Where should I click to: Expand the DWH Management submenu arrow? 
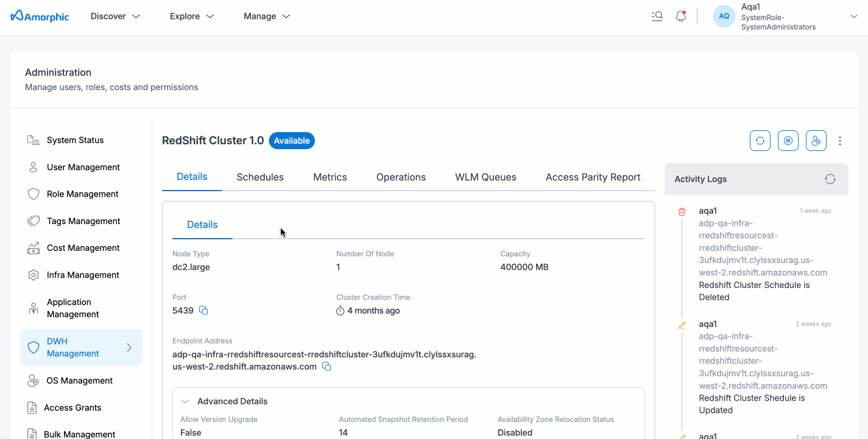coord(129,348)
